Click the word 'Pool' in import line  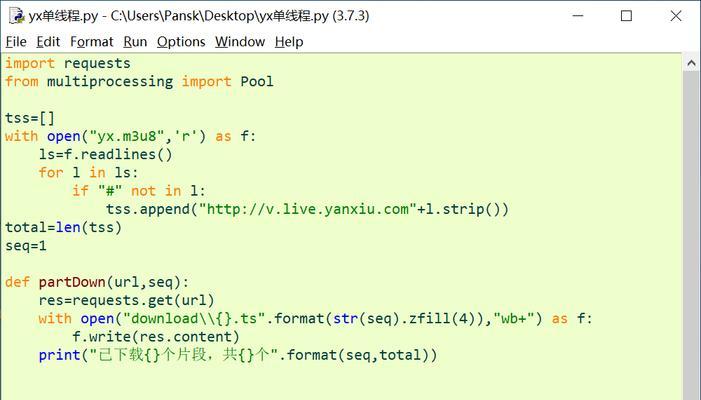click(x=257, y=81)
